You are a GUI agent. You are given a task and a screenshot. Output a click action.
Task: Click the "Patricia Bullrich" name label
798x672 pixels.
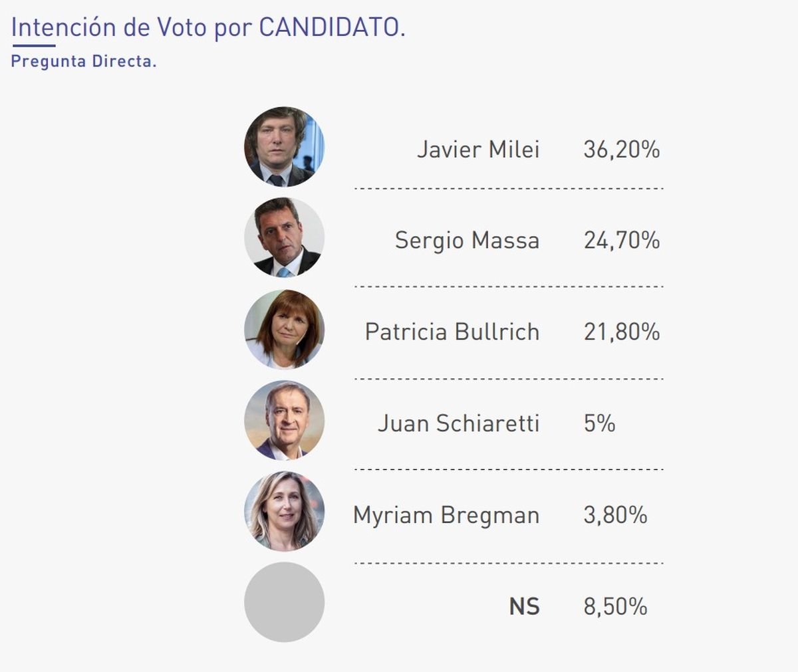(x=452, y=332)
